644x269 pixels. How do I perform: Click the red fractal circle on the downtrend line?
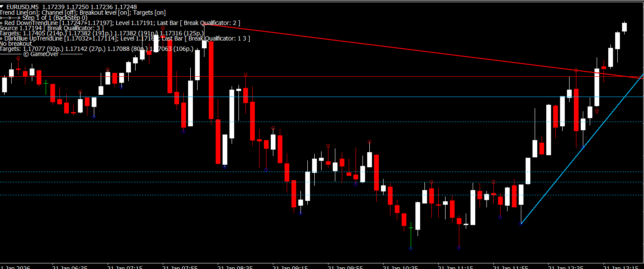pos(576,70)
